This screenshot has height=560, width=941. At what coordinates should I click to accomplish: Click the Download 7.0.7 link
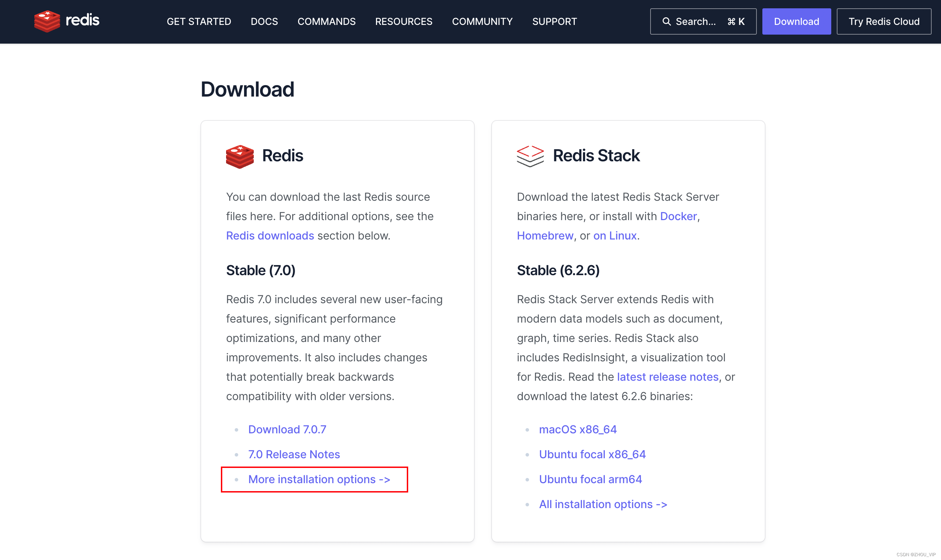[x=287, y=430]
